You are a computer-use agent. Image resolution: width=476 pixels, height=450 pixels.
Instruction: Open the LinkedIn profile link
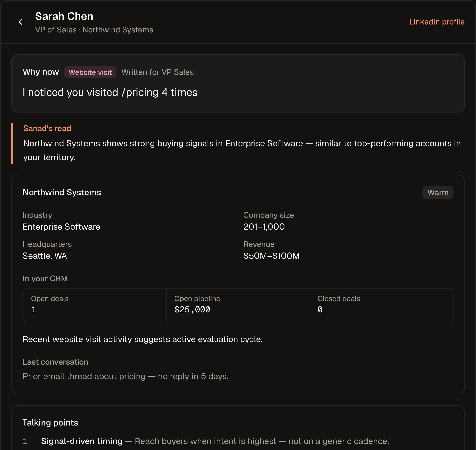[x=437, y=22]
